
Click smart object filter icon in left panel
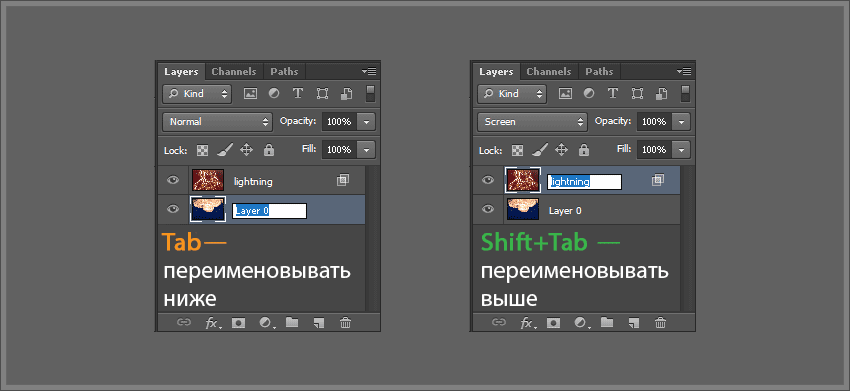(x=347, y=93)
